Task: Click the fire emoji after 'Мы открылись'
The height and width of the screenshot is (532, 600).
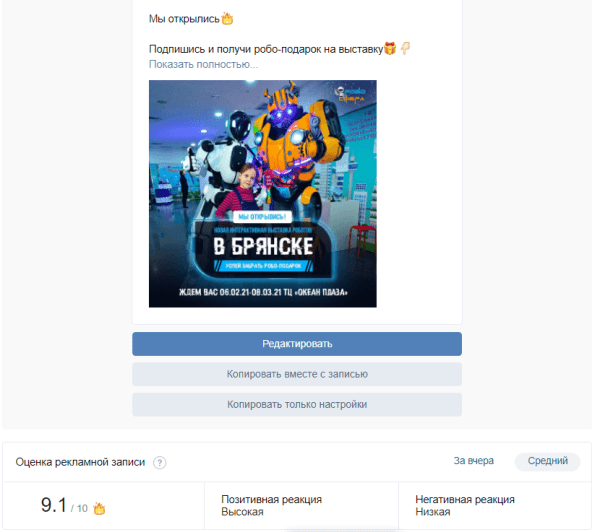Action: click(x=227, y=18)
